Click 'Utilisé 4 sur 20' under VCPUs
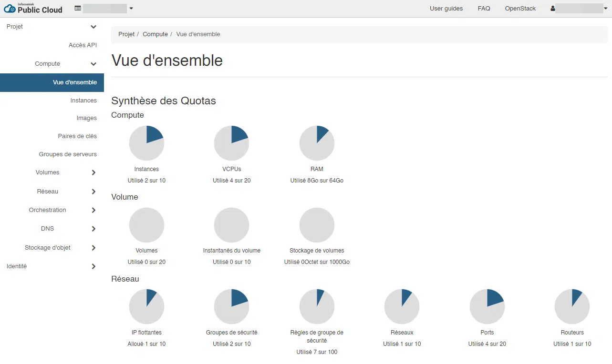Image resolution: width=612 pixels, height=364 pixels. (231, 181)
